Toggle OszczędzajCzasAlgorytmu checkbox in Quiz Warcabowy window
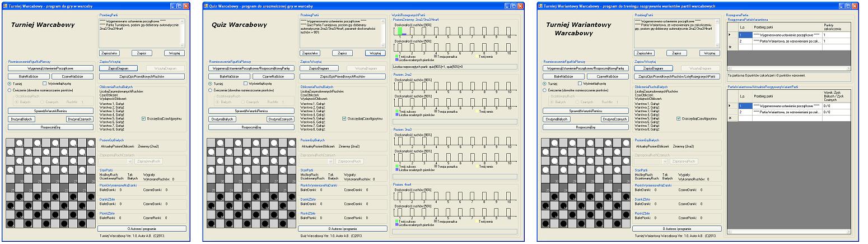Viewport: 868px width, 244px height. click(344, 118)
